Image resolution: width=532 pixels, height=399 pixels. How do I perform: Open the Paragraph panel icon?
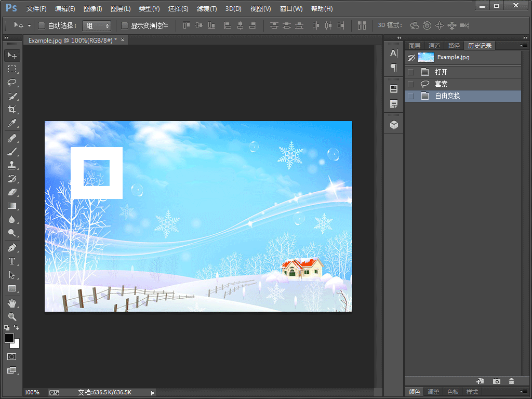pyautogui.click(x=394, y=68)
